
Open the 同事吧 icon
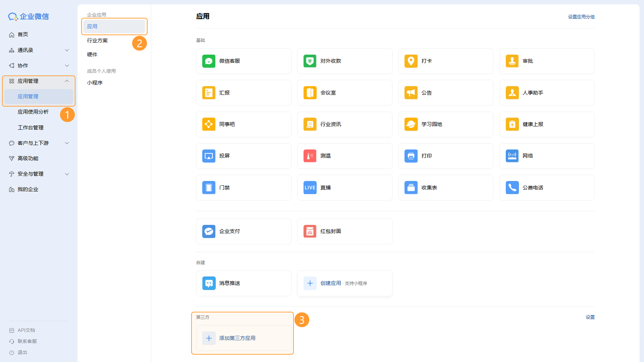(209, 124)
